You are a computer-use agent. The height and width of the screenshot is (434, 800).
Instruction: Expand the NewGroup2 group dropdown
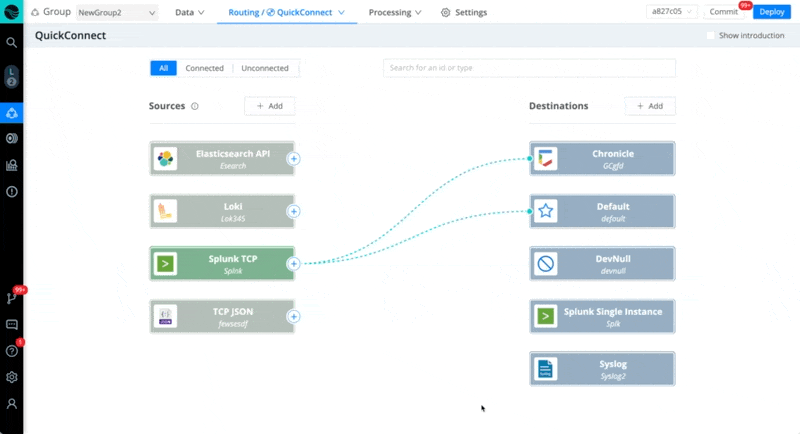tap(117, 13)
